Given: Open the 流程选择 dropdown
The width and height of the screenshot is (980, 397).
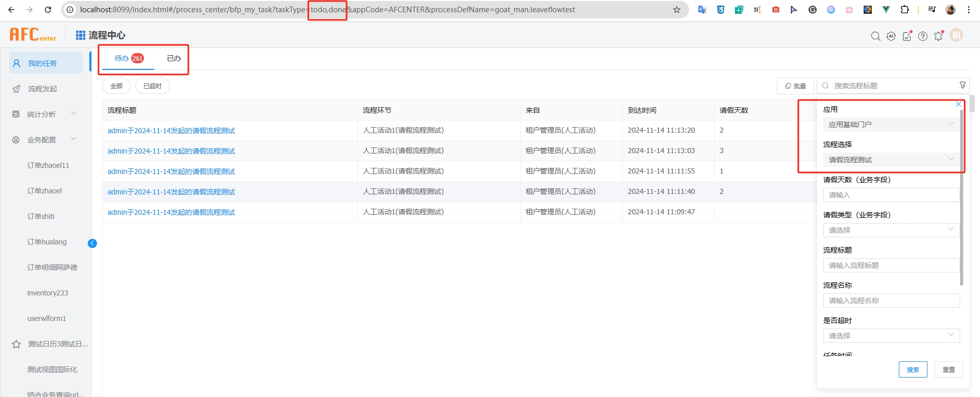Looking at the screenshot, I should tap(891, 160).
